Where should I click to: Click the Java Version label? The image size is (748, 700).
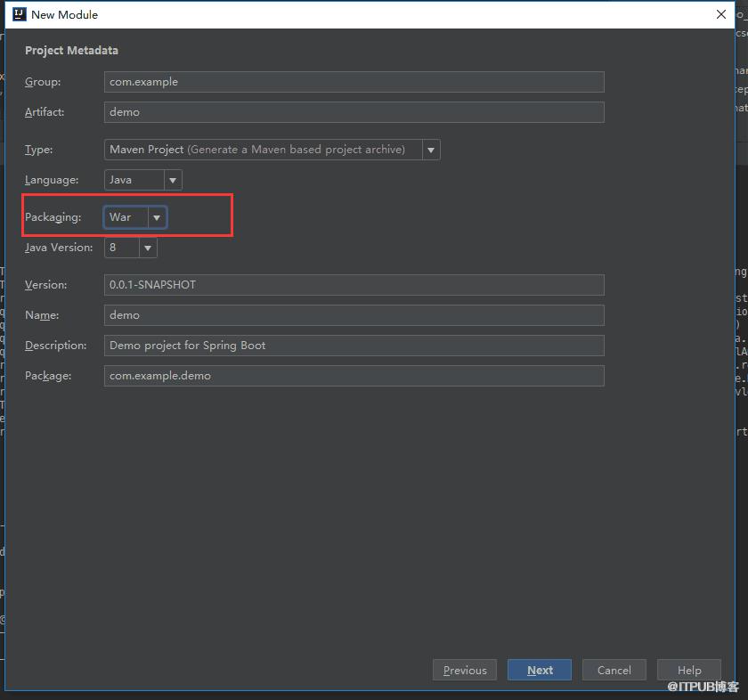pos(59,248)
